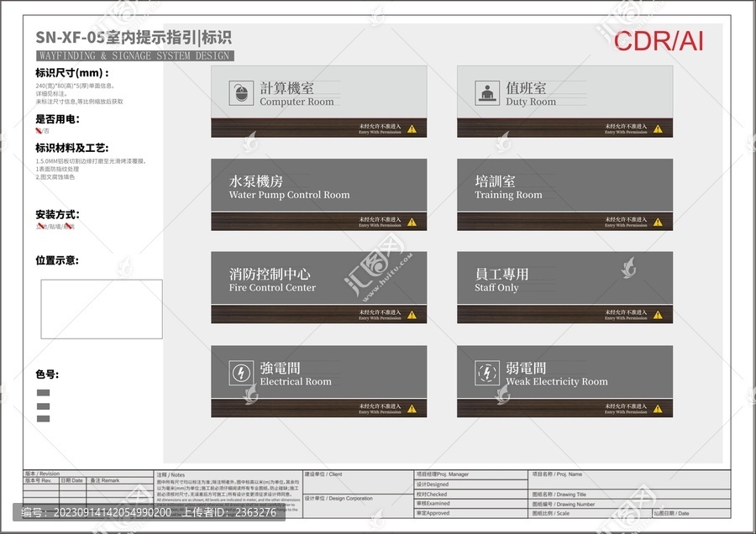Click the 安装方式 heading

pyautogui.click(x=57, y=214)
